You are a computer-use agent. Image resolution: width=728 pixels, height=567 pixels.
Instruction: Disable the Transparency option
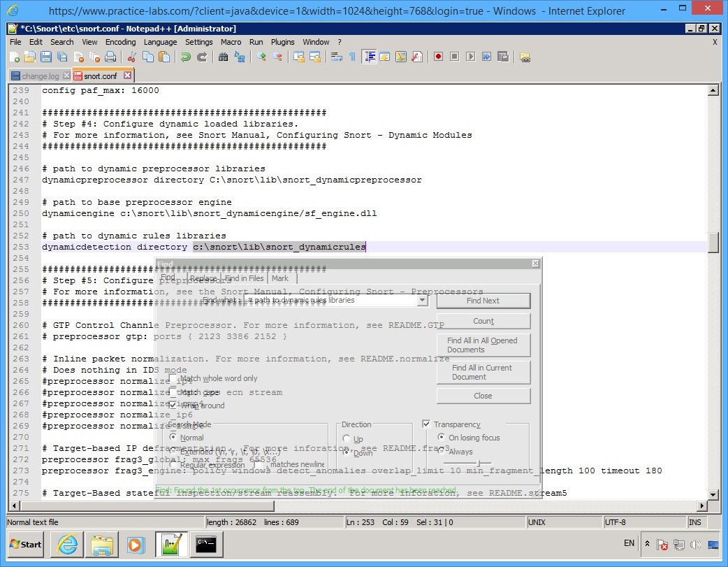pos(426,424)
